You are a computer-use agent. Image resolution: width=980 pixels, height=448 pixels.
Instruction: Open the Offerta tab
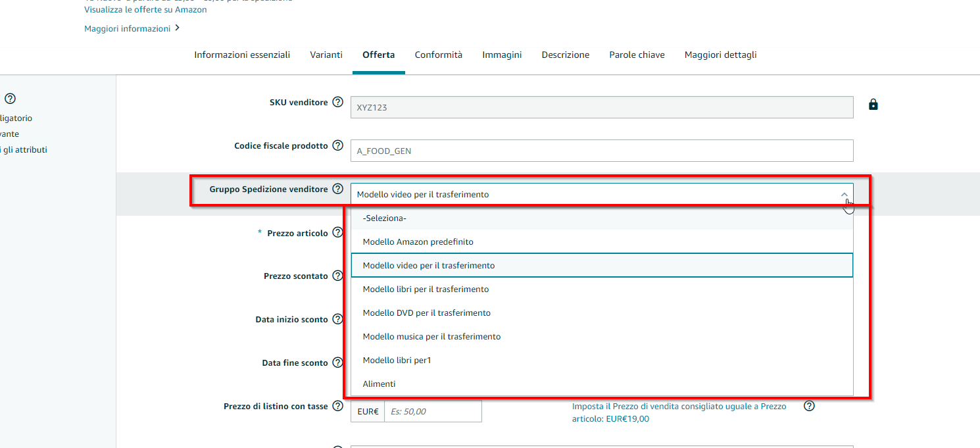pos(379,55)
